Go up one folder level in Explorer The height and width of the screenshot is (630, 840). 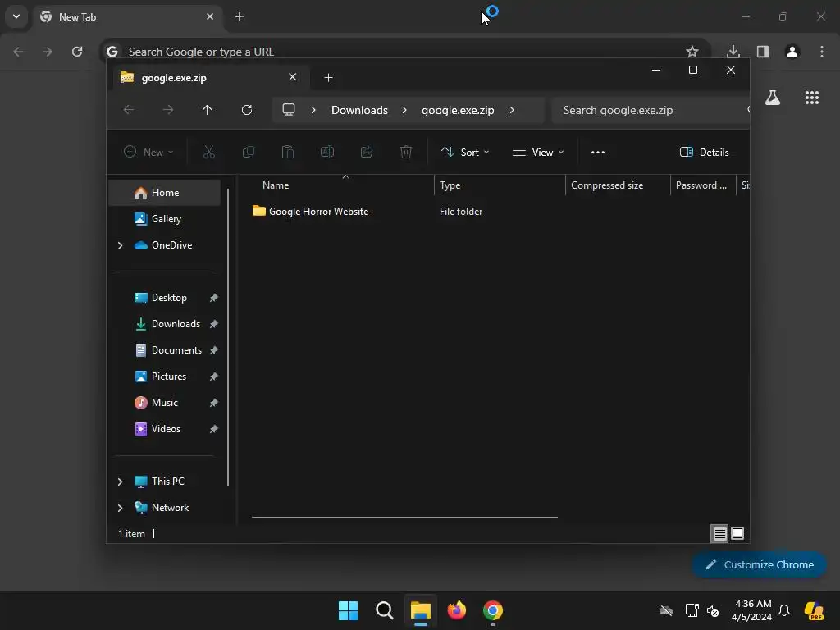pos(208,110)
